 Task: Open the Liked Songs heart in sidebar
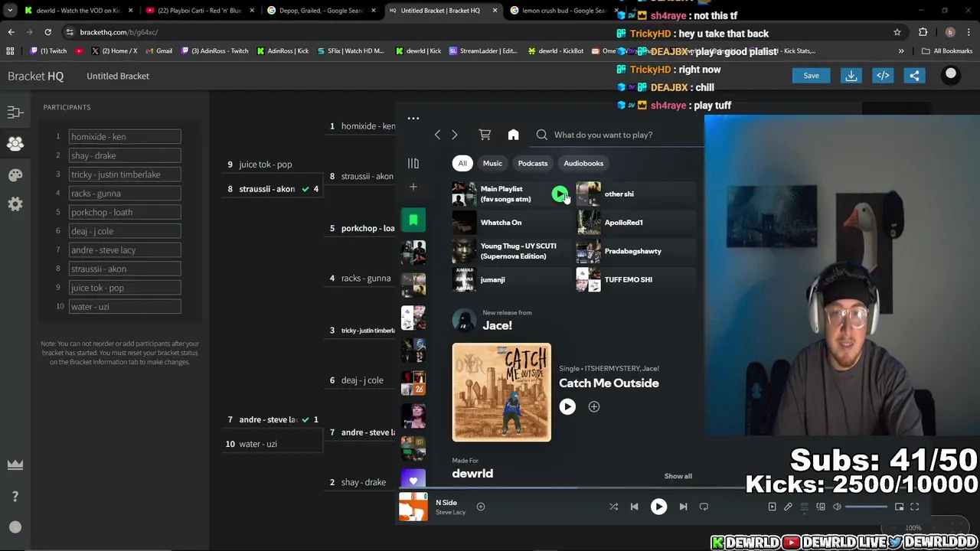[x=413, y=480]
